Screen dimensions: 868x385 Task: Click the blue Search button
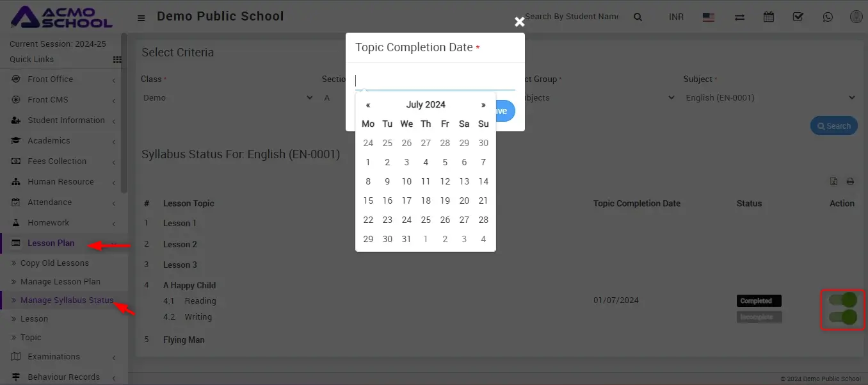[x=833, y=126]
